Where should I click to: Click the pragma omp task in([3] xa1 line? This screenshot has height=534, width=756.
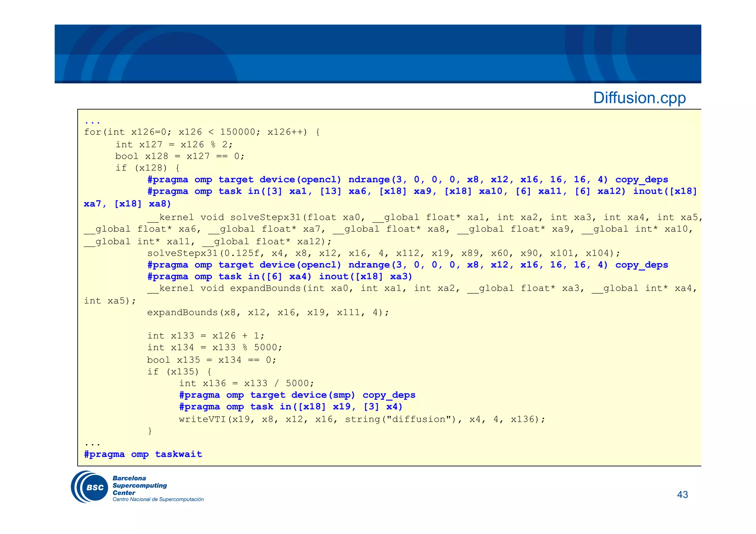pyautogui.click(x=422, y=191)
